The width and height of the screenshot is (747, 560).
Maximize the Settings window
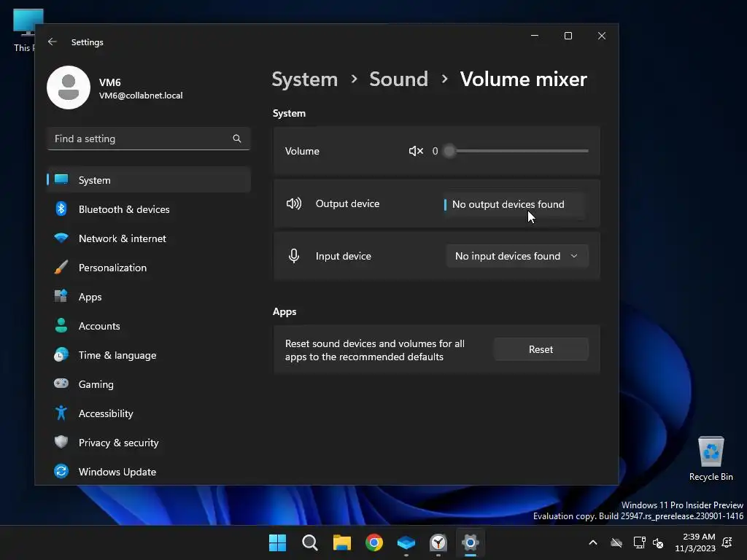tap(568, 36)
